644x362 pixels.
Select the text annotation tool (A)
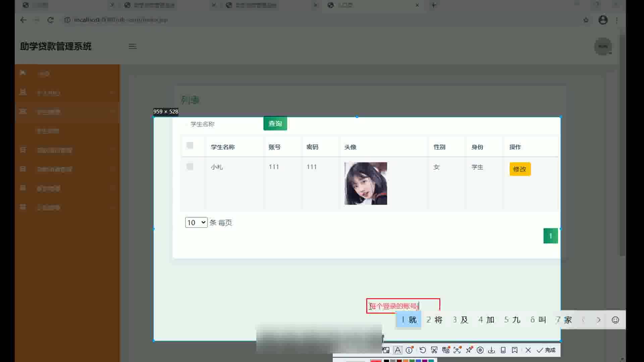(x=397, y=350)
